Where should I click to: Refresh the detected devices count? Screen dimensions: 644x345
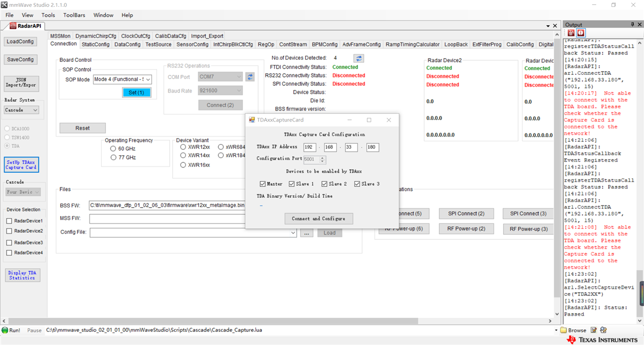[359, 58]
